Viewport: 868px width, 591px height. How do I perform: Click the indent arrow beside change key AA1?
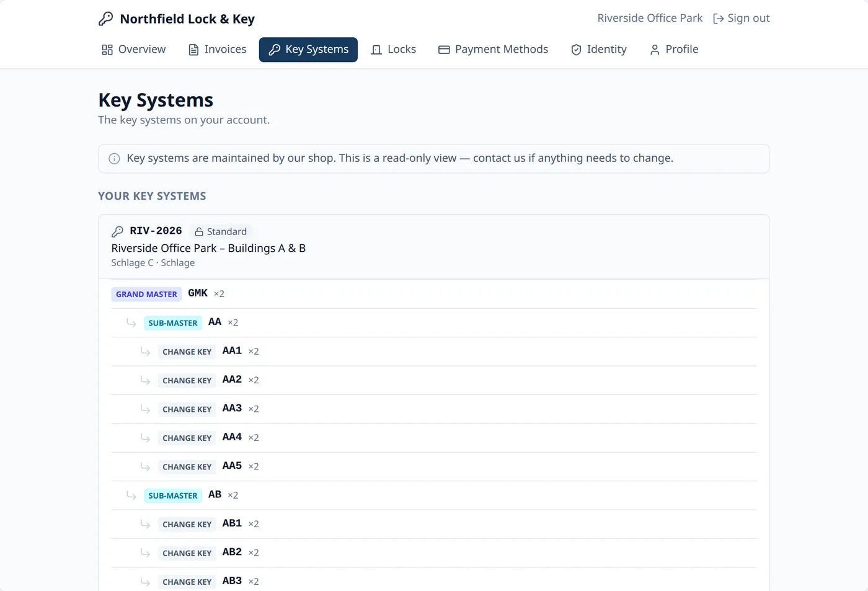tap(145, 351)
